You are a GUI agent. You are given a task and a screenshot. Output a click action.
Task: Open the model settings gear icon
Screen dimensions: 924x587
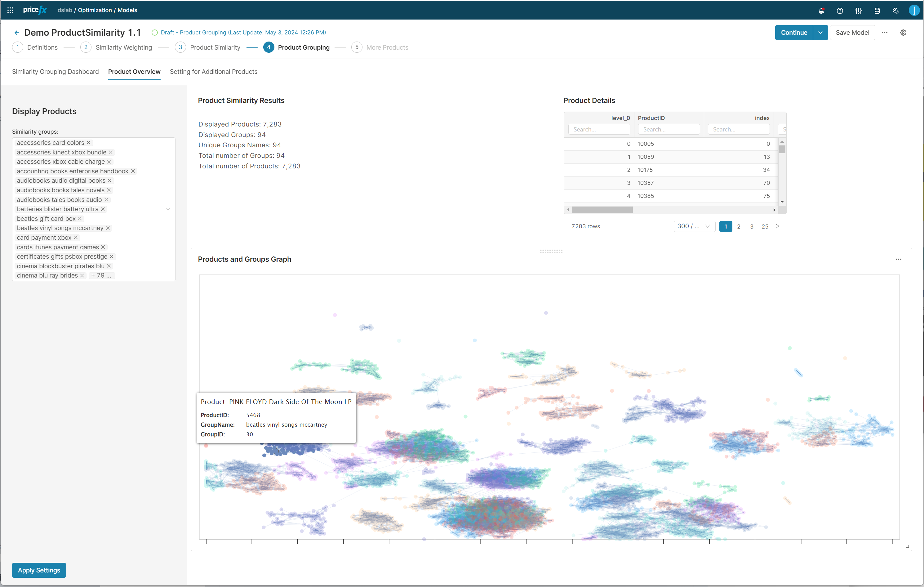(x=903, y=33)
